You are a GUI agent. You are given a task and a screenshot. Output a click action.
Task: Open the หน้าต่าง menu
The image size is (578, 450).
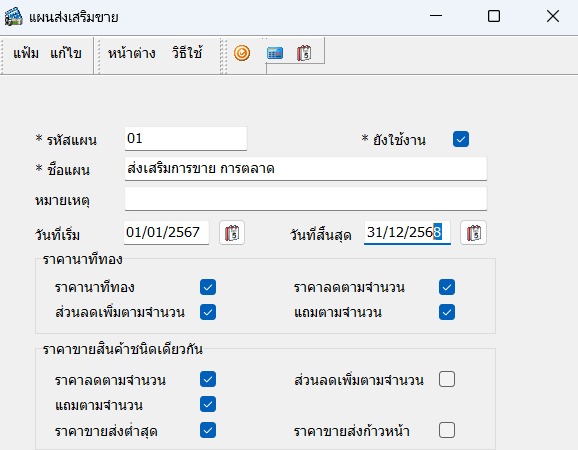(x=132, y=53)
